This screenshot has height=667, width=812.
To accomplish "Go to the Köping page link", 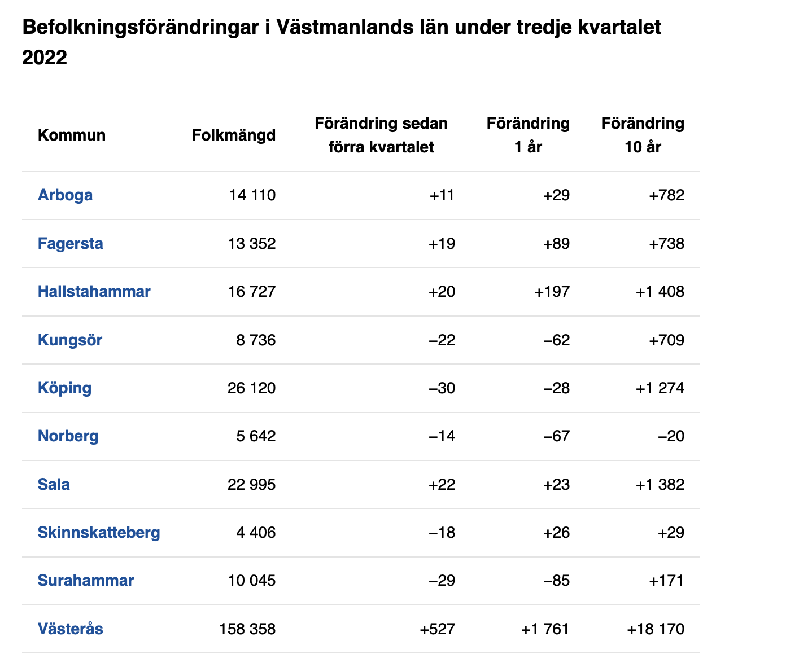I will click(x=64, y=388).
